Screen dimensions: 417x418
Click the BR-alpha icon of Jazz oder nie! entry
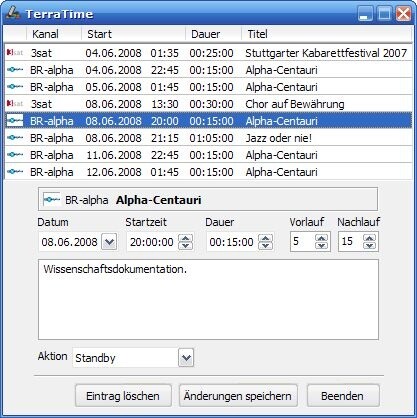coord(15,138)
